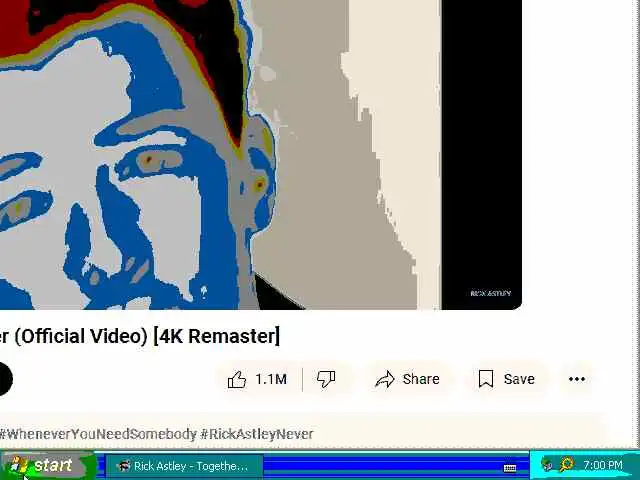Open the three-dot more actions menu
This screenshot has height=480, width=640.
click(x=577, y=379)
